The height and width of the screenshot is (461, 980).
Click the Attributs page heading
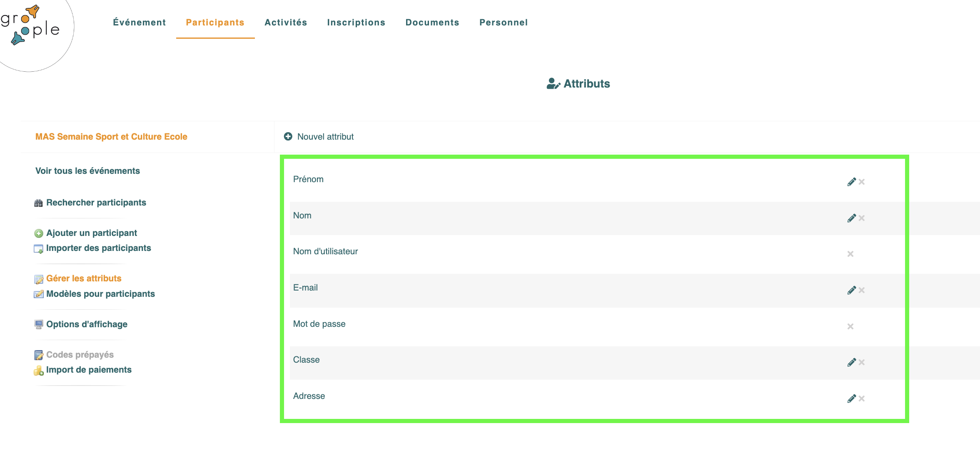tap(586, 84)
